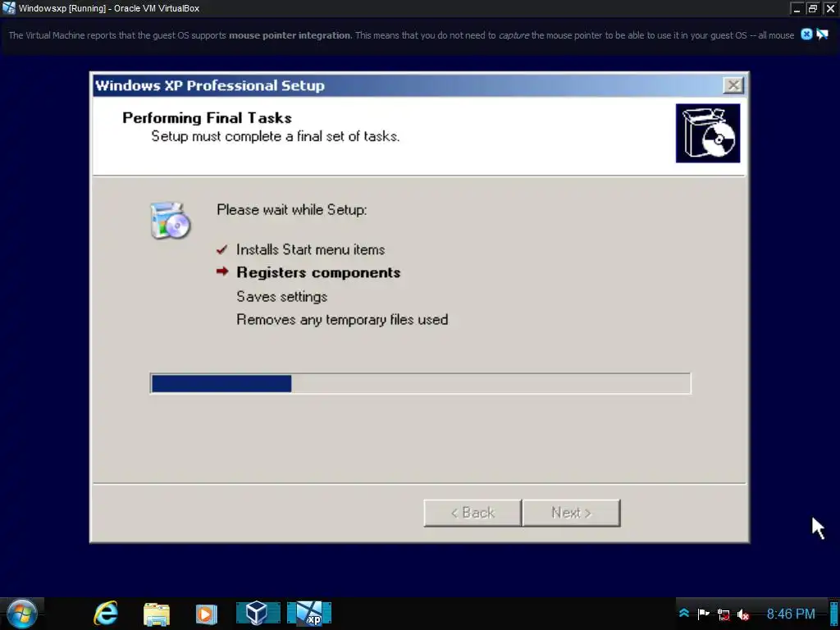Open Internet Explorer from the taskbar
Screen dimensions: 840x630
tap(106, 614)
